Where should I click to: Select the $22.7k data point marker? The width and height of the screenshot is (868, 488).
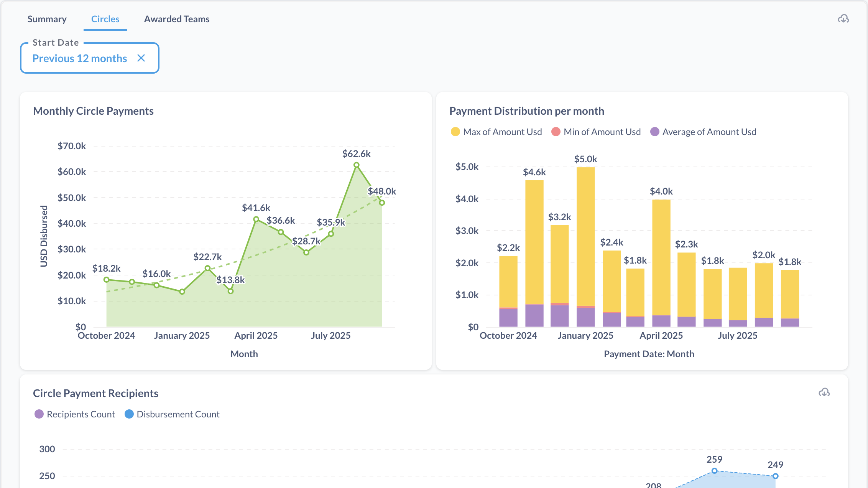(x=207, y=268)
